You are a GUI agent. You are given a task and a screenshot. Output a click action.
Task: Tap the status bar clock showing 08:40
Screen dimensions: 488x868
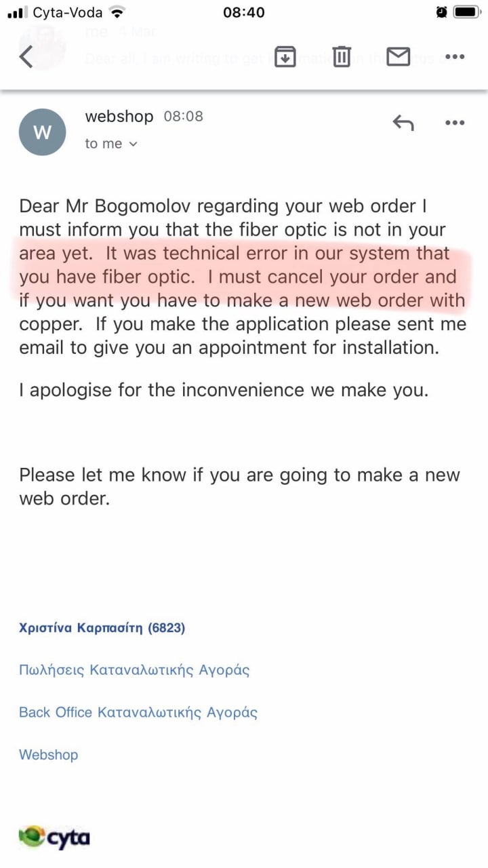(243, 12)
